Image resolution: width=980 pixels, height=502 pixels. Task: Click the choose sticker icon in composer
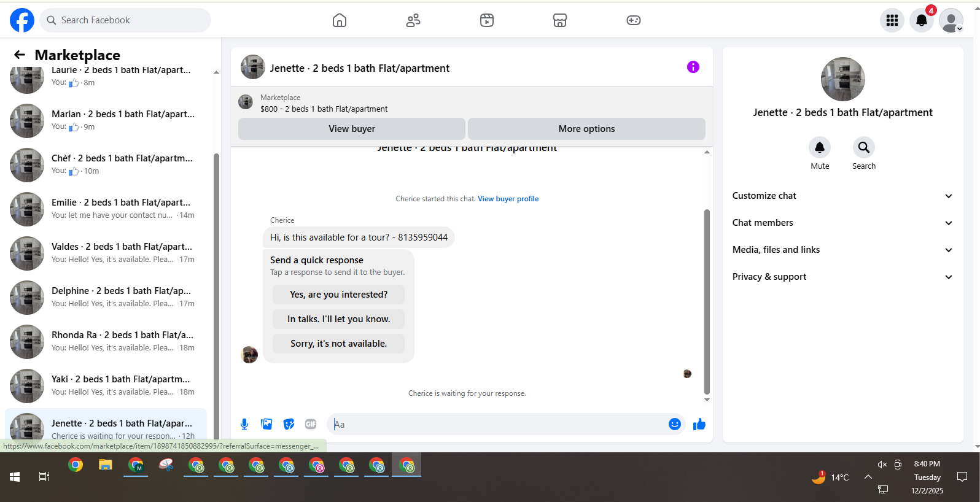[x=289, y=424]
